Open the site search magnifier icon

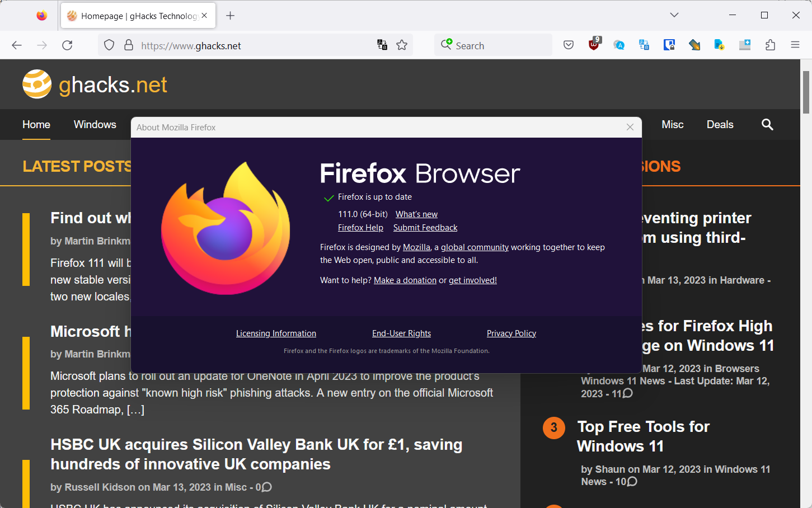pyautogui.click(x=767, y=125)
